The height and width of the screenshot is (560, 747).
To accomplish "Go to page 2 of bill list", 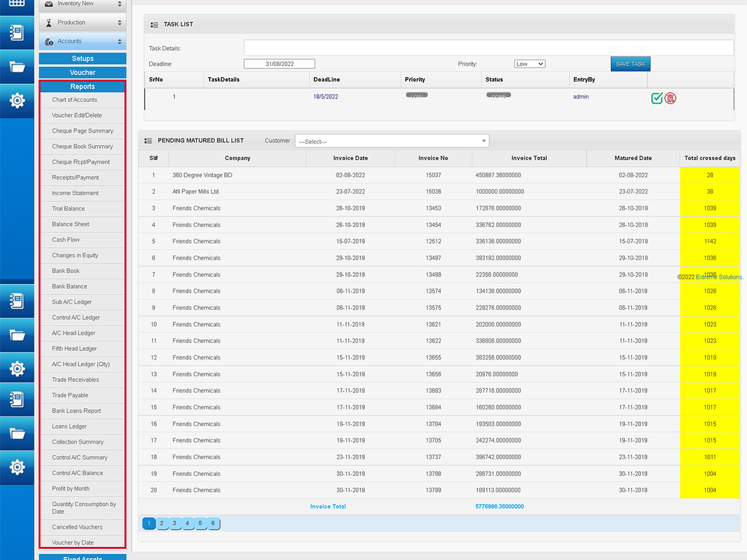I will pyautogui.click(x=161, y=523).
